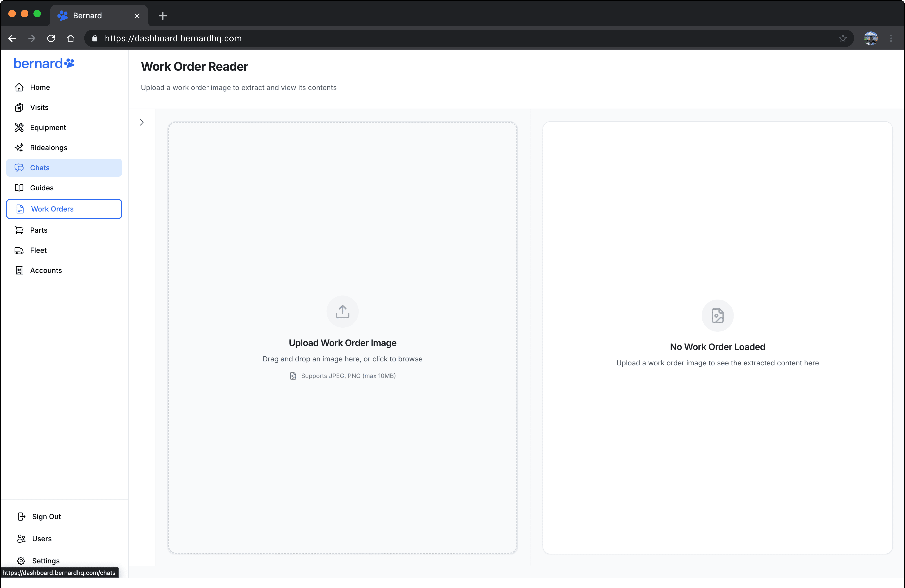Click the Home sidebar icon
Screen dimensions: 905x588
pos(19,87)
